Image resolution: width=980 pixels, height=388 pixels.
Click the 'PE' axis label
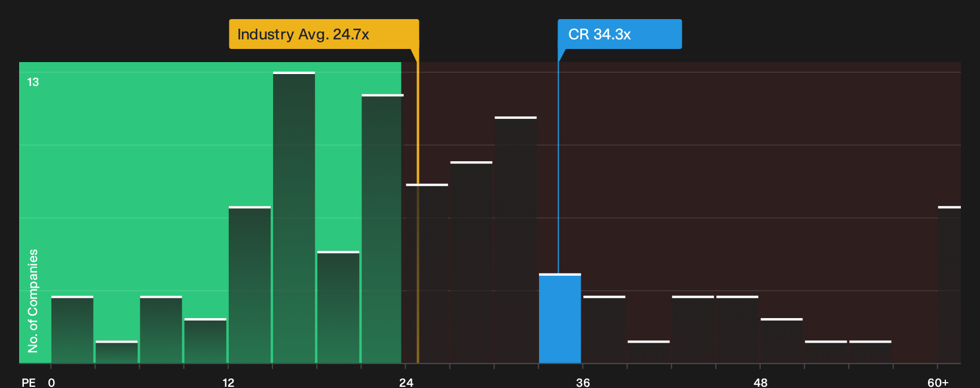tap(29, 383)
